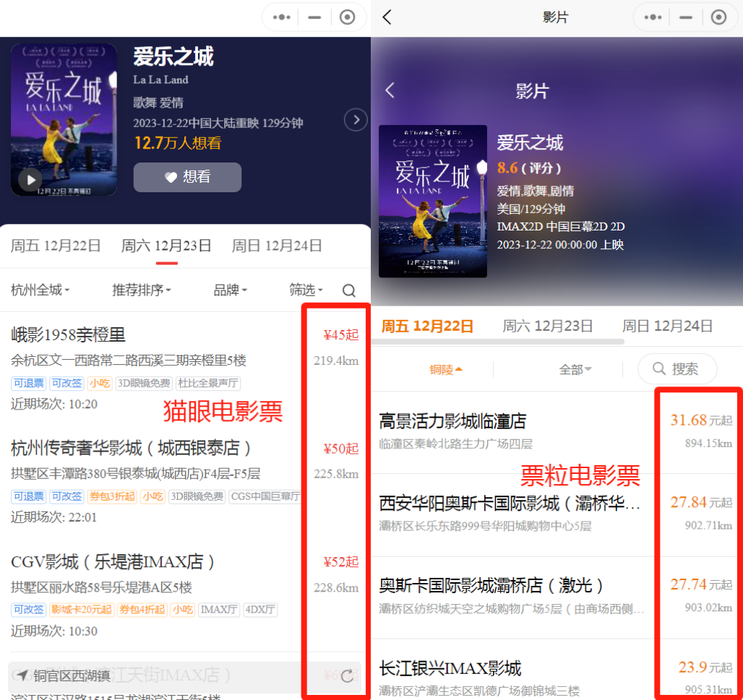The image size is (743, 700).
Task: Expand the 杭州全城 area dropdown
Action: coord(40,290)
